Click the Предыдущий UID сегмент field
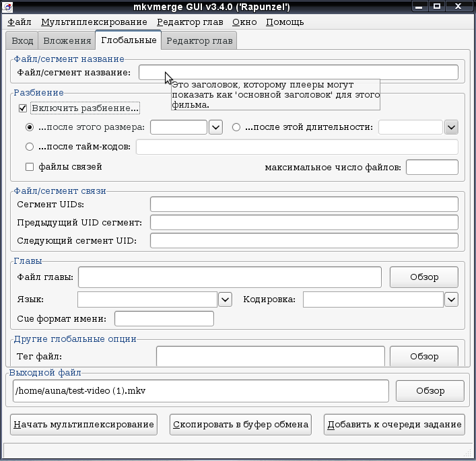This screenshot has height=461, width=476. coord(304,223)
